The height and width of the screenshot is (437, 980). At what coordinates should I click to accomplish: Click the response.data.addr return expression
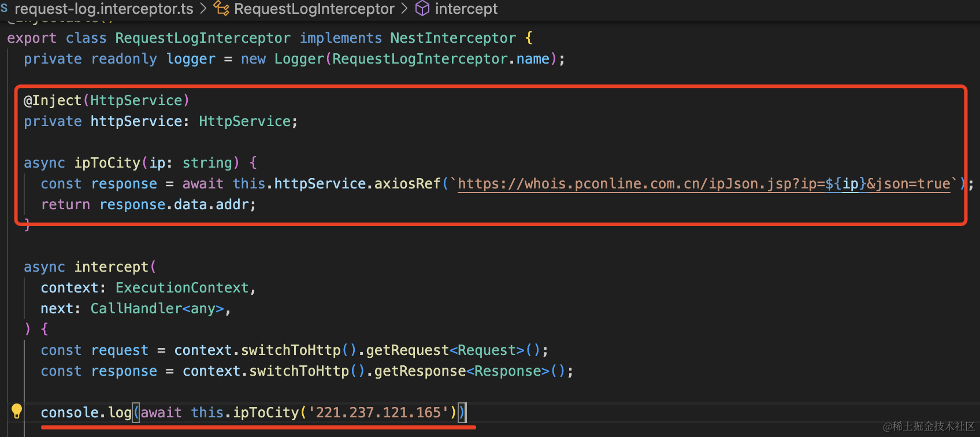177,205
